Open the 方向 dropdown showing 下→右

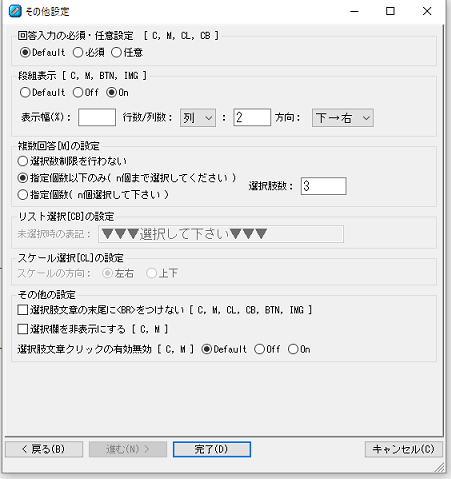(343, 118)
